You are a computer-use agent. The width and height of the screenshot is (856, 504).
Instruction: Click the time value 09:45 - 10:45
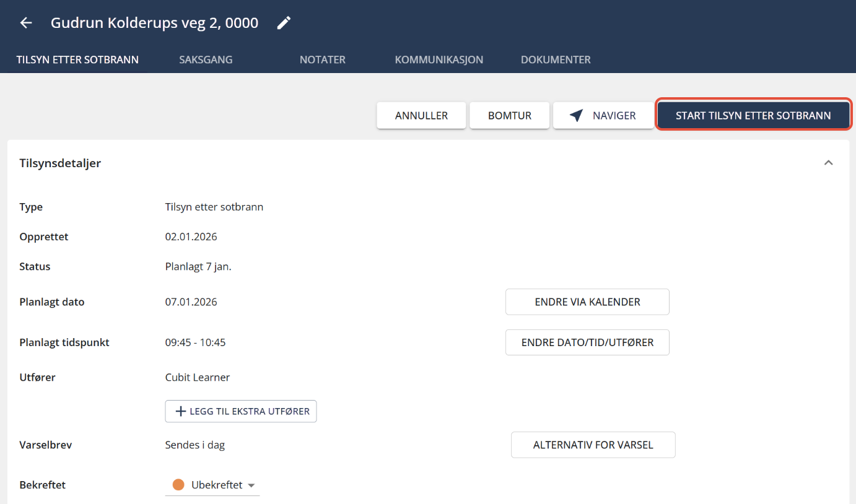click(195, 342)
